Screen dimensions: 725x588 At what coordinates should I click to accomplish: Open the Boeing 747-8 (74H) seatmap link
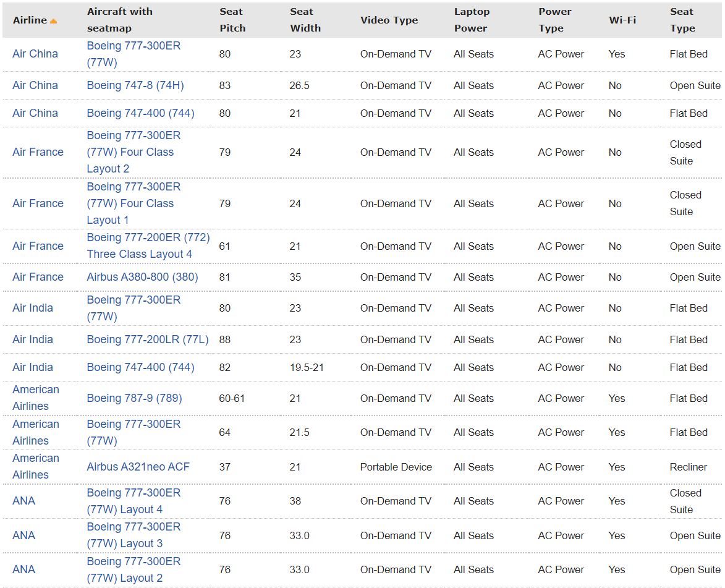(135, 85)
